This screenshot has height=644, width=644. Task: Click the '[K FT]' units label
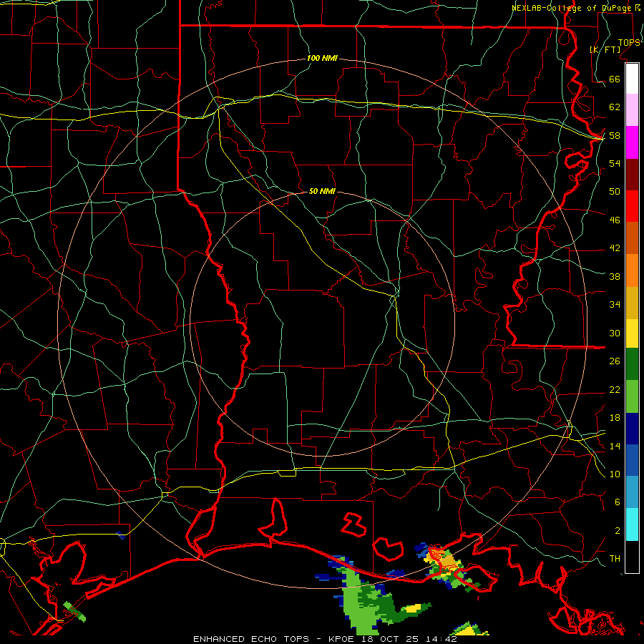tap(605, 50)
